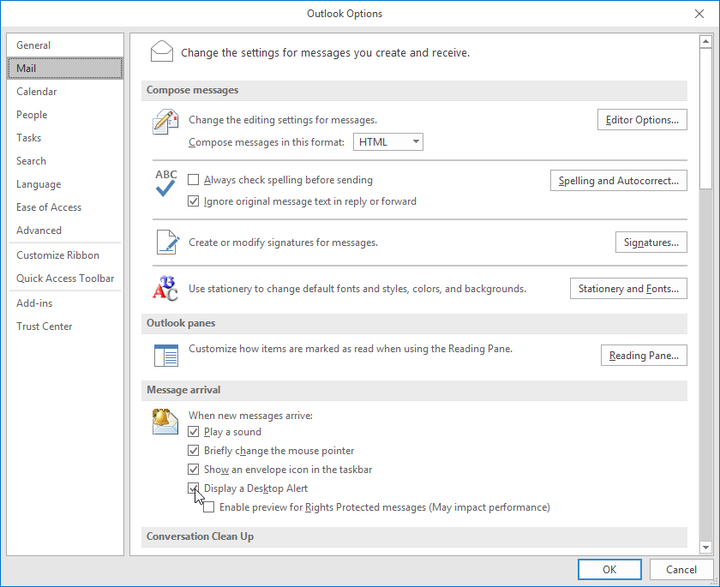The width and height of the screenshot is (720, 587).
Task: Click the 'When new messages arrive:' label
Action: [x=251, y=415]
